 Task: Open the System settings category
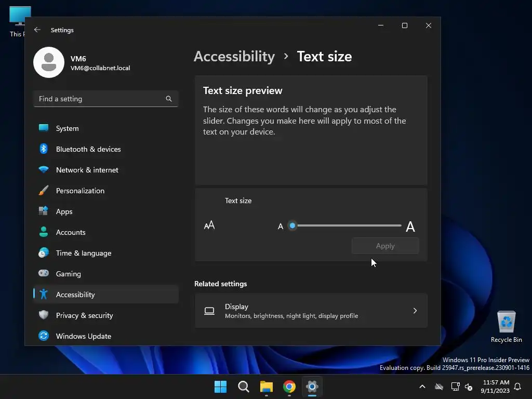click(105, 128)
